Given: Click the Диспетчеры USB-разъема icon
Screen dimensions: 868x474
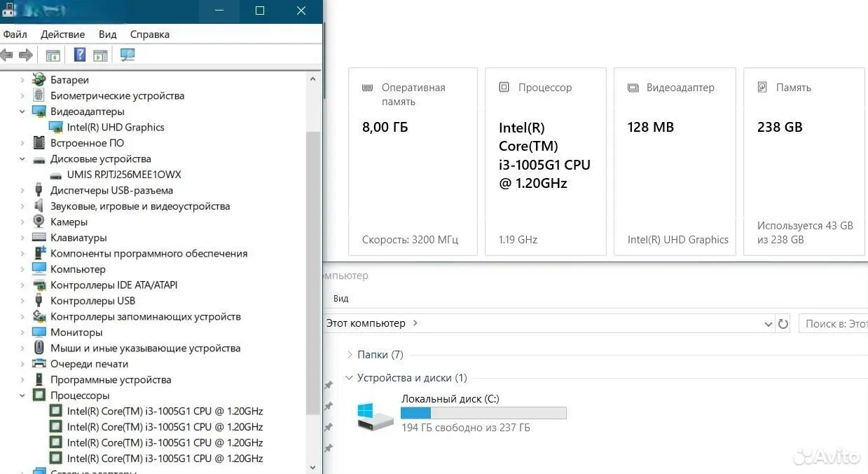Looking at the screenshot, I should [x=39, y=190].
